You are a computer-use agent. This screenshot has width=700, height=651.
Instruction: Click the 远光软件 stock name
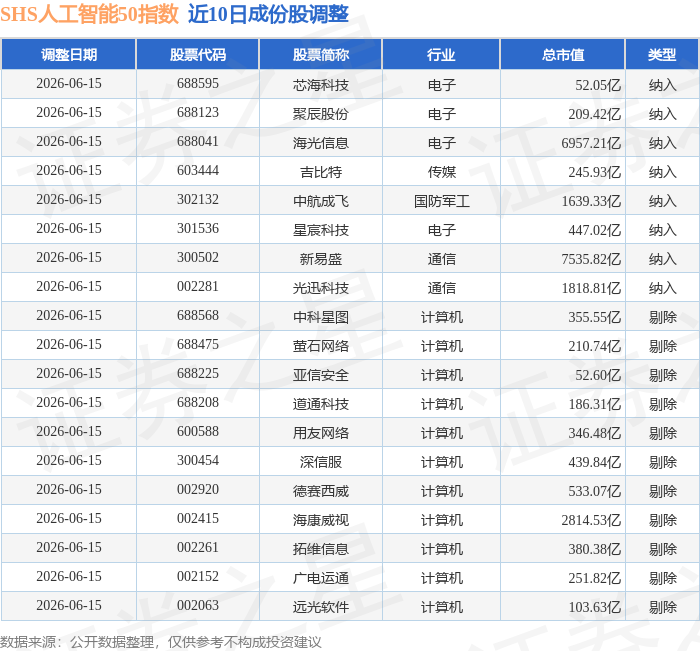tap(321, 607)
